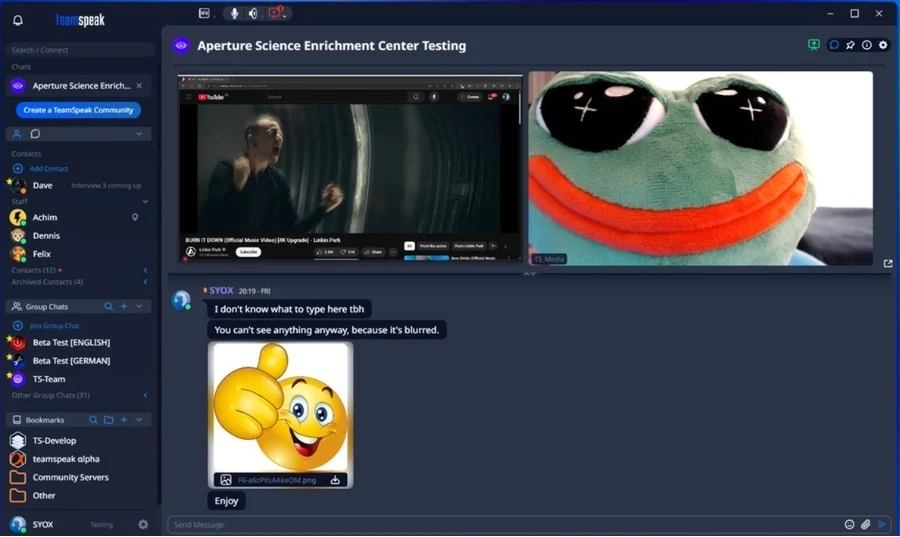Click the Search / Connect field

(80, 50)
